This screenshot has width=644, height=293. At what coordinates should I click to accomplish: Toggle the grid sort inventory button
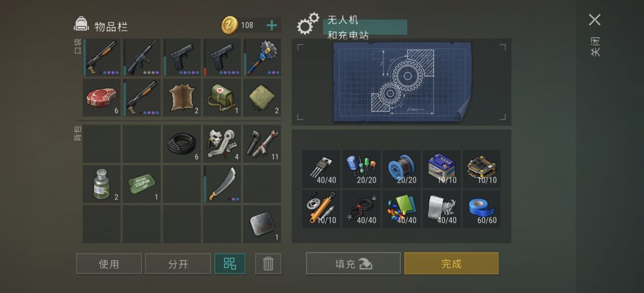click(x=230, y=264)
